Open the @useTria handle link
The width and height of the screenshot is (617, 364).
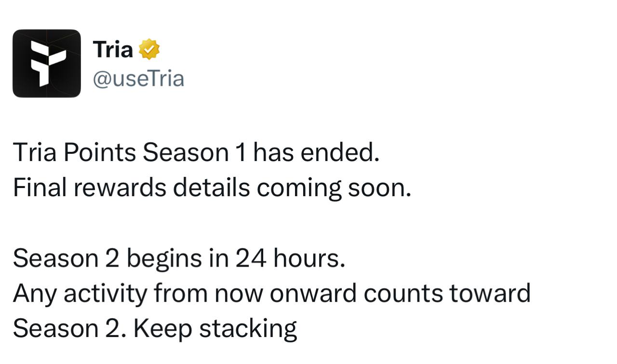coord(138,79)
